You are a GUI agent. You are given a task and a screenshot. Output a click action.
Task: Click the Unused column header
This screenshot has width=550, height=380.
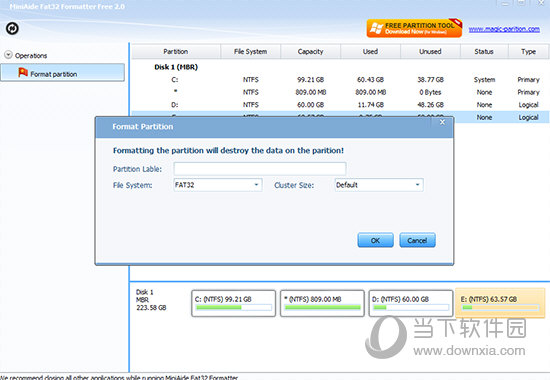[430, 52]
